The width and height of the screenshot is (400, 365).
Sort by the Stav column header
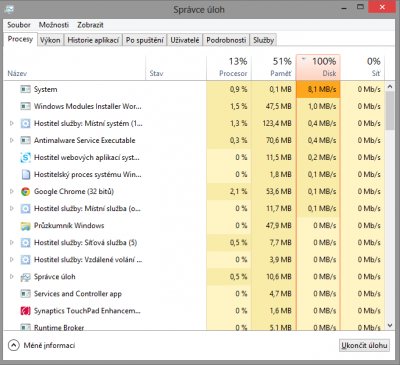click(x=176, y=68)
